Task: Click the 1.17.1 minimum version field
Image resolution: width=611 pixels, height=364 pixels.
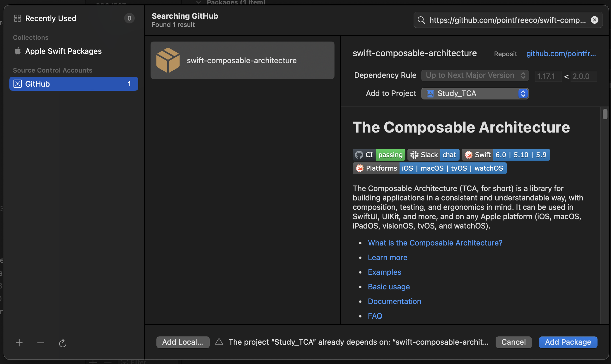Action: (x=548, y=76)
